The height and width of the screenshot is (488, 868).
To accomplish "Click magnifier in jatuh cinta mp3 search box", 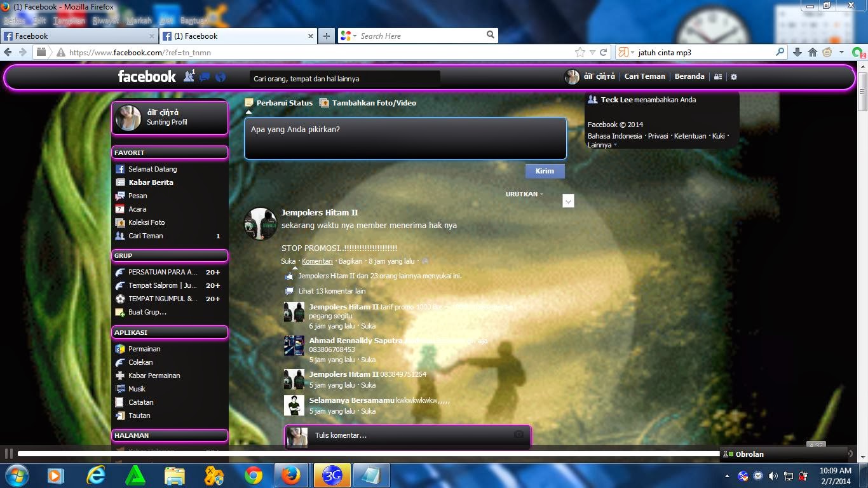I will 780,53.
